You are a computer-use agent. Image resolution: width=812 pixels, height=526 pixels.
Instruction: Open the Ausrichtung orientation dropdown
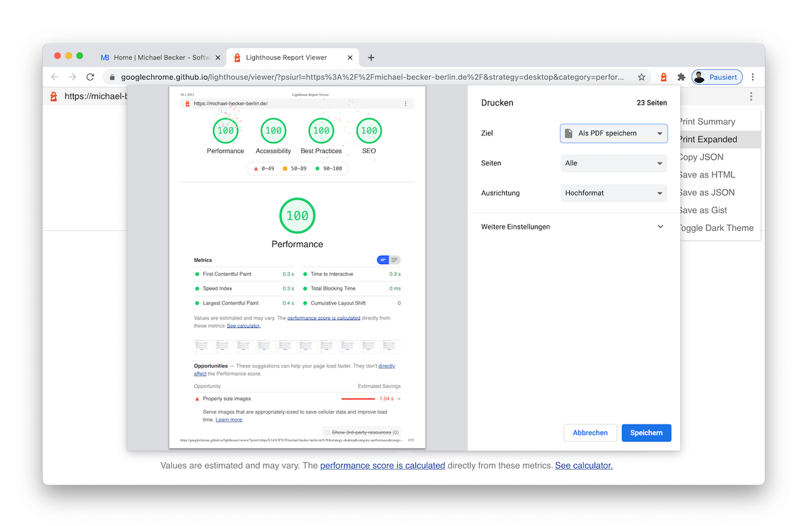point(614,193)
